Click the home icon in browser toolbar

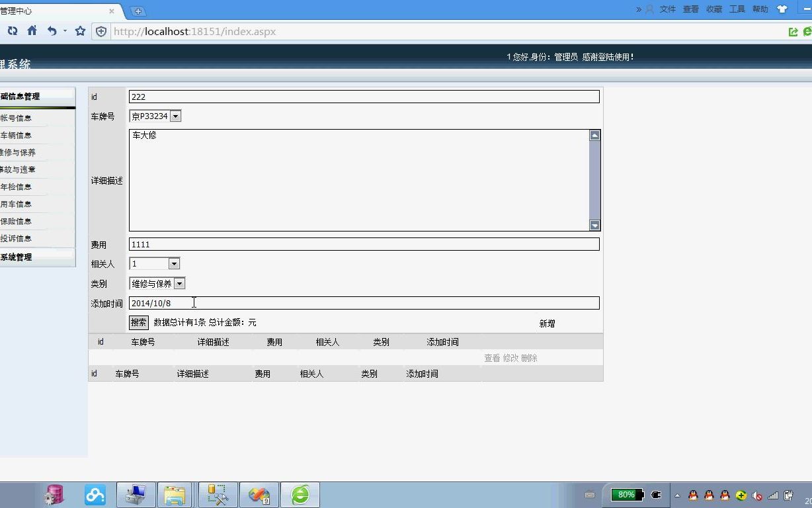[30, 30]
